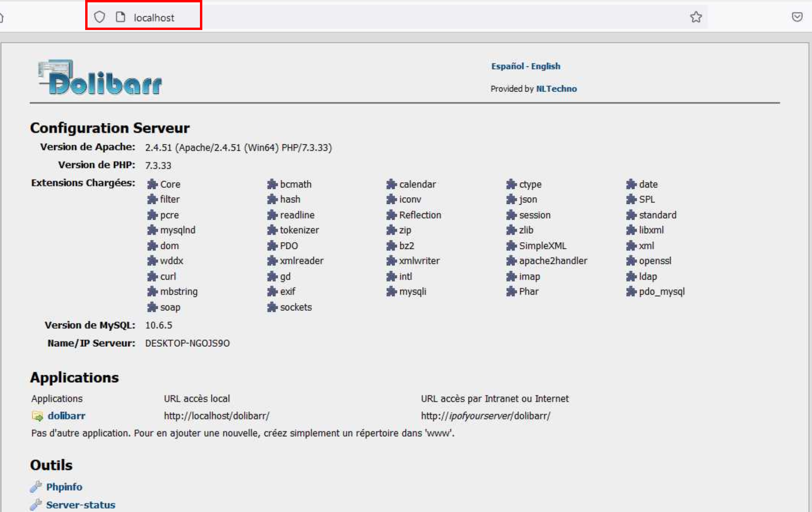812x512 pixels.
Task: Click the tokenizer extension name
Action: [299, 230]
